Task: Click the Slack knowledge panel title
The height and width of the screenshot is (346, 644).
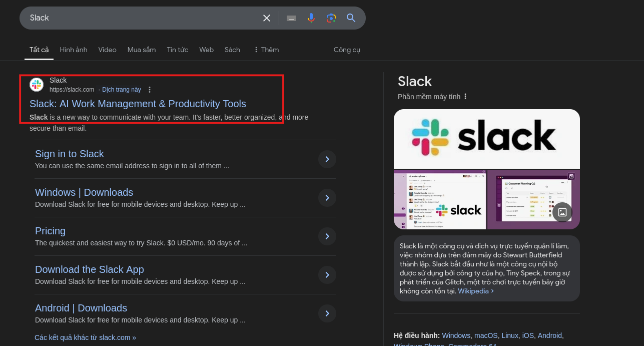Action: (x=415, y=81)
